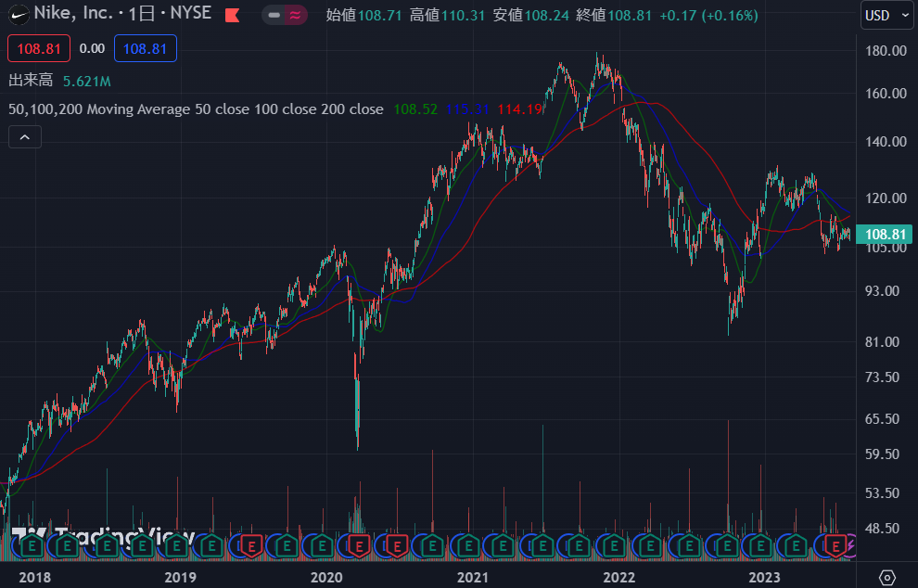Click the 2018 year label on time axis

coord(35,578)
